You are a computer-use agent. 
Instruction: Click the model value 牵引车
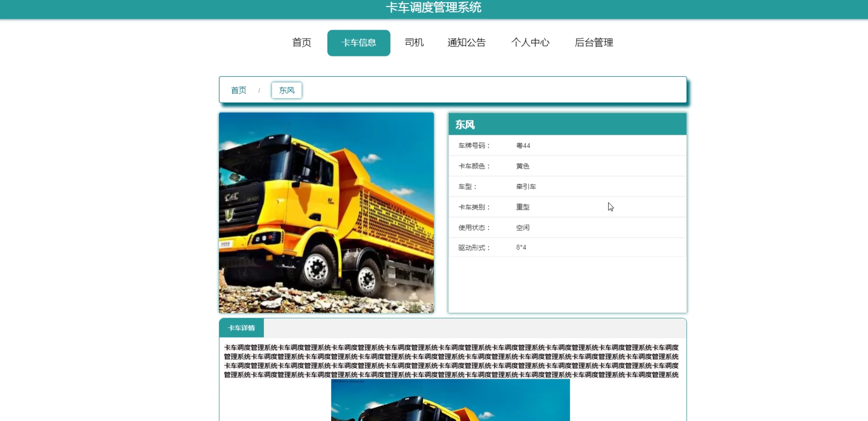526,187
